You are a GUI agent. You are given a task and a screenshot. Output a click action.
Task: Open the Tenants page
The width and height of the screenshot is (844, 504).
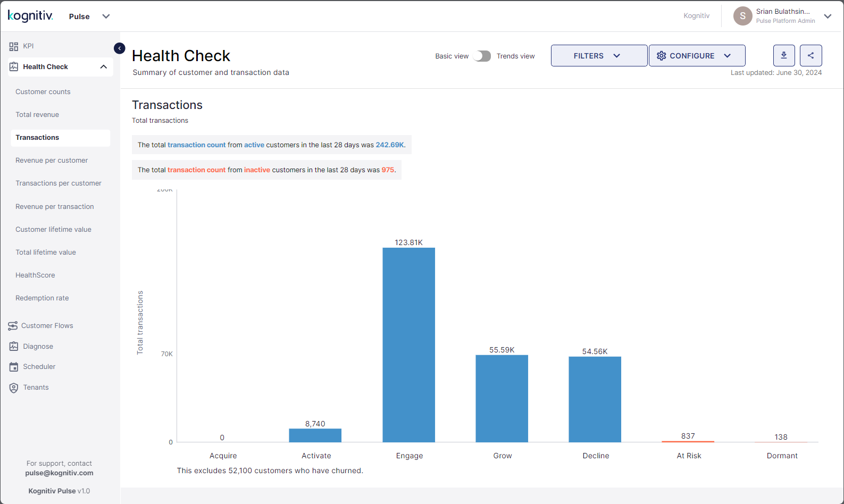(36, 388)
